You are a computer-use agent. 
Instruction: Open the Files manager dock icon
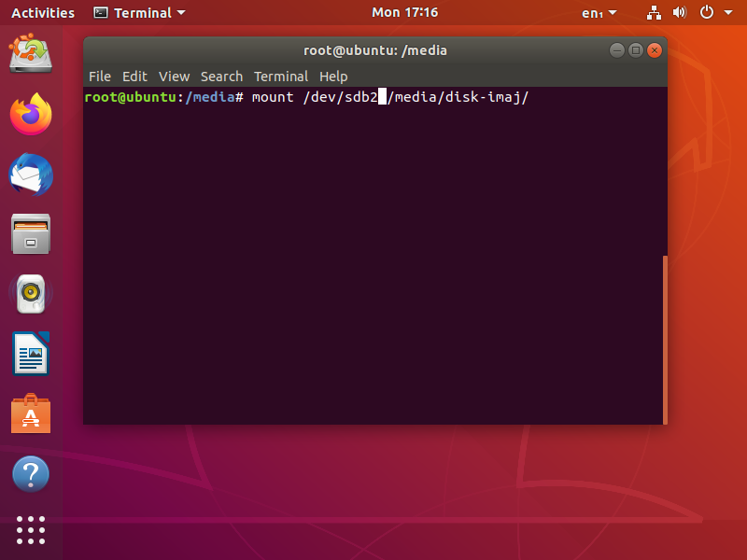[31, 234]
